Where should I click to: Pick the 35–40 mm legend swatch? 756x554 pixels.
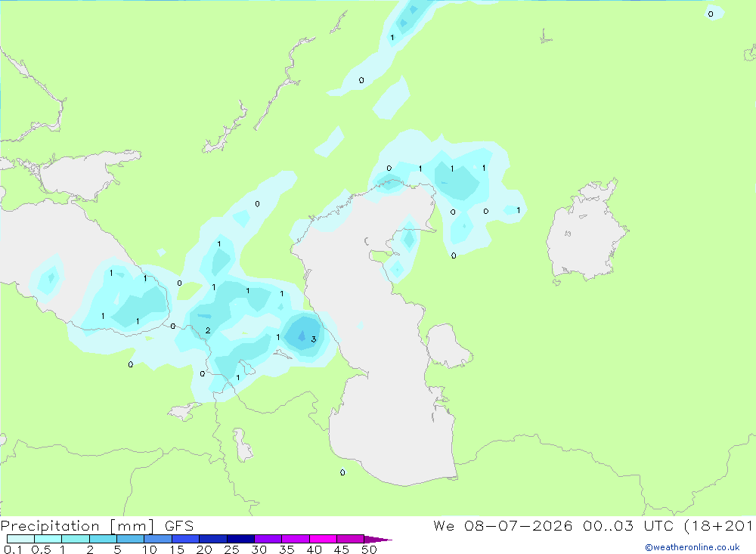click(296, 539)
